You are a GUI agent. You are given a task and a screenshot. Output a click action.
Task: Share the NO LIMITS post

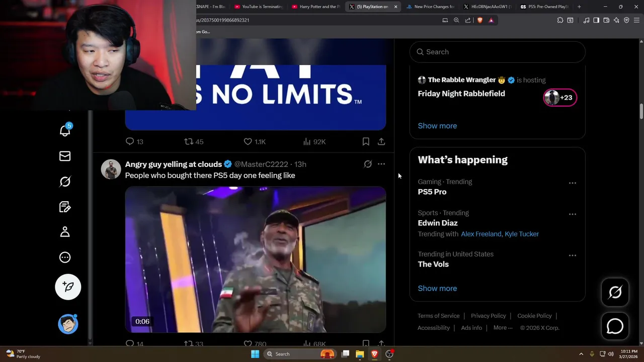[381, 142]
